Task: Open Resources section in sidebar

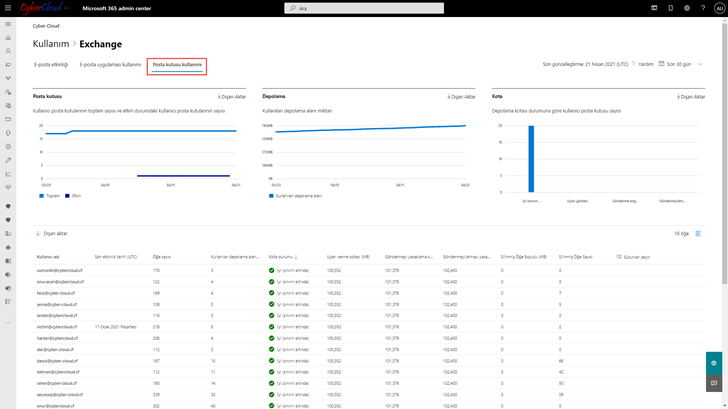Action: (8, 105)
